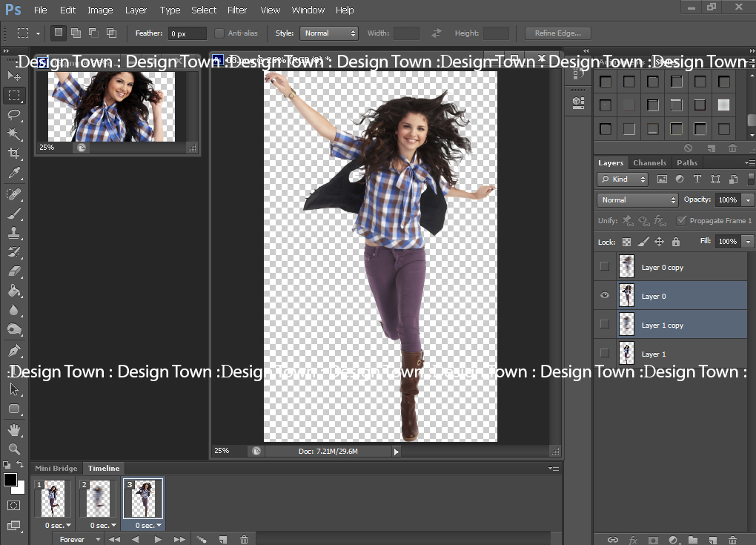
Task: Switch to the Channels tab
Action: (x=649, y=162)
